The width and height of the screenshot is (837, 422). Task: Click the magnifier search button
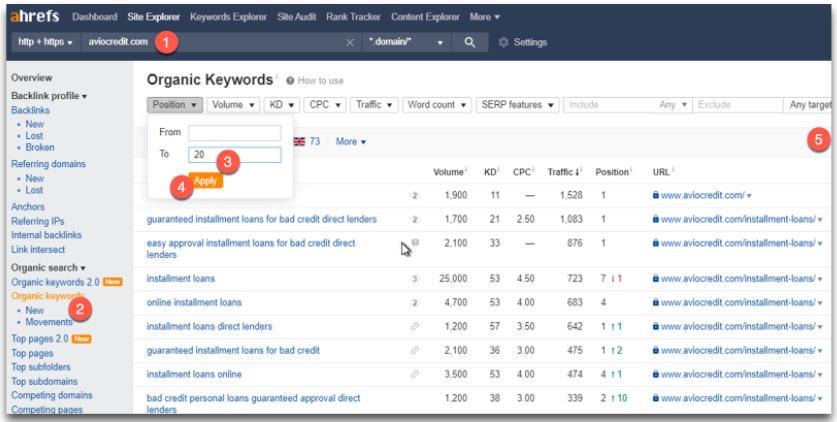point(469,42)
